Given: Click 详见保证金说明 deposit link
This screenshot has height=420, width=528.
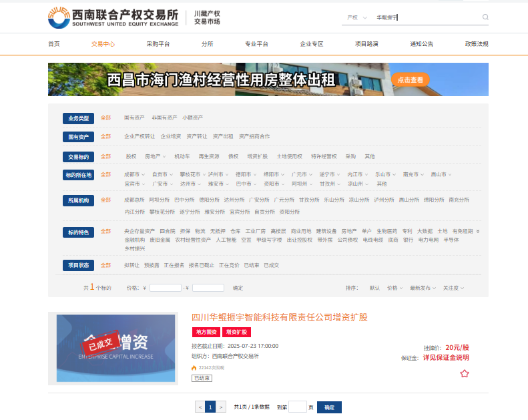Looking at the screenshot, I should 446,358.
